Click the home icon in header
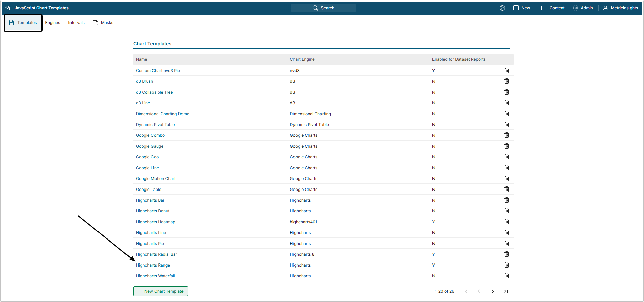Screen dimensions: 644x302 point(8,8)
